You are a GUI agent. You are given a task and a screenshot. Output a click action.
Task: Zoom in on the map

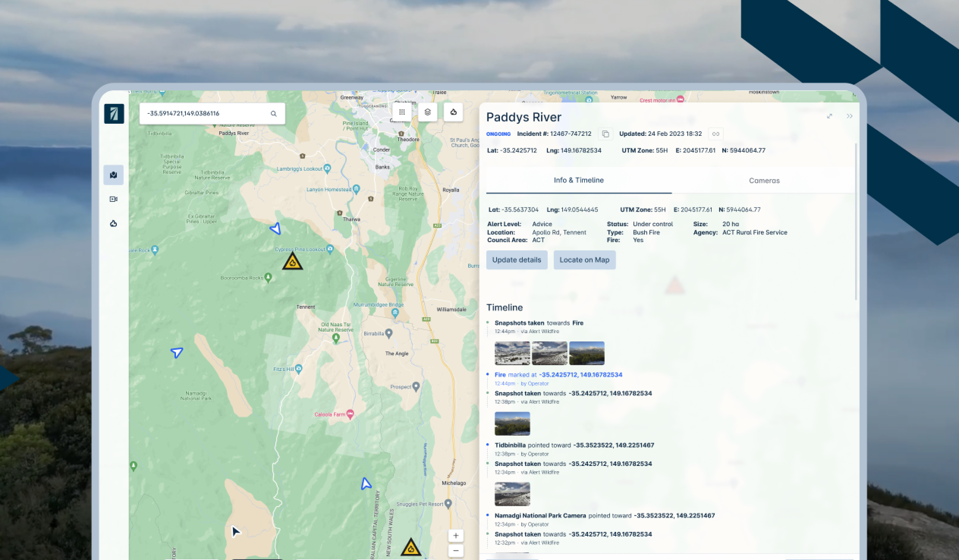456,536
